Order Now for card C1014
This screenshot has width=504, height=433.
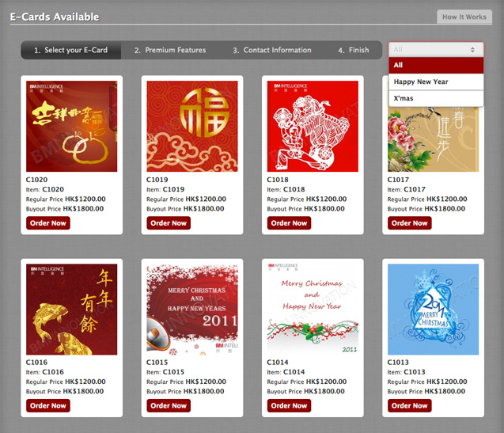click(x=289, y=405)
